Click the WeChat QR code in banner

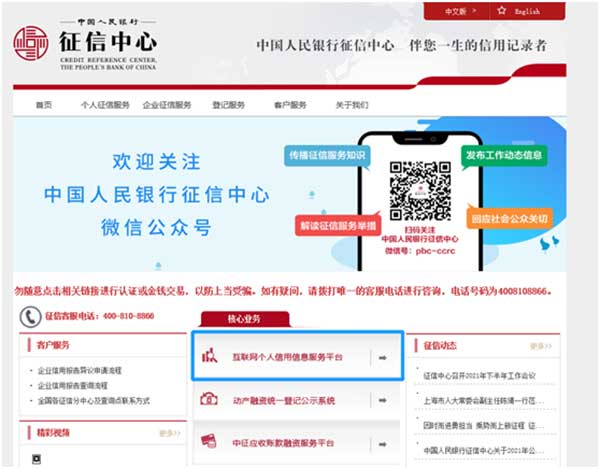point(420,191)
